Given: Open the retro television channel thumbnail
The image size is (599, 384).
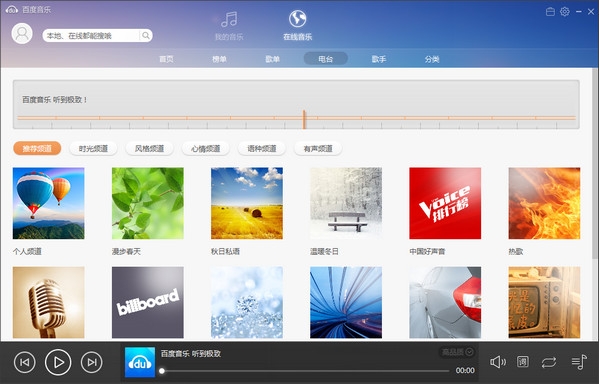Looking at the screenshot, I should tap(544, 302).
